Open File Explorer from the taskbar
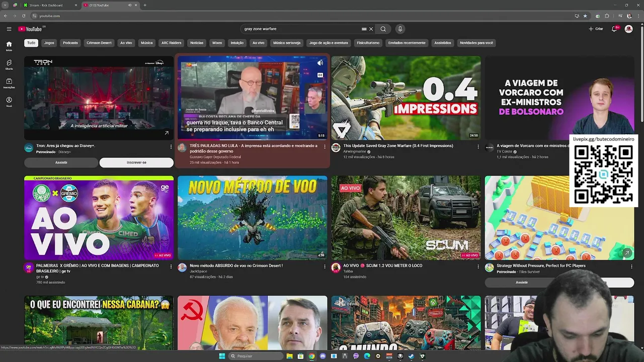This screenshot has width=644, height=362. [289, 356]
